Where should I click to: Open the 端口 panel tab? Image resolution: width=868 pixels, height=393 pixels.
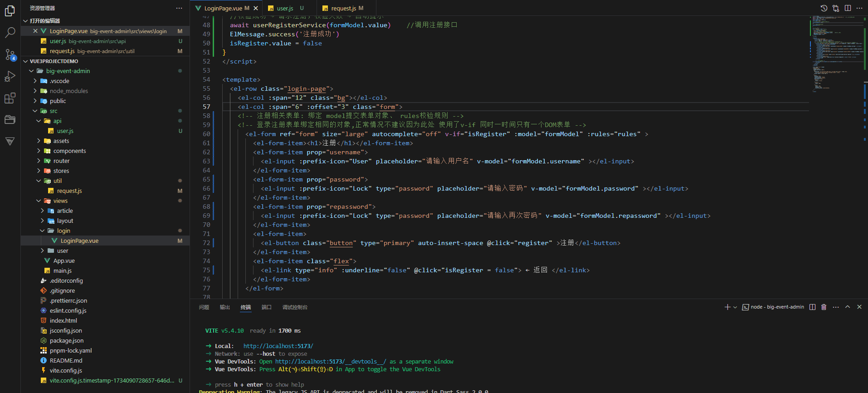(x=267, y=307)
